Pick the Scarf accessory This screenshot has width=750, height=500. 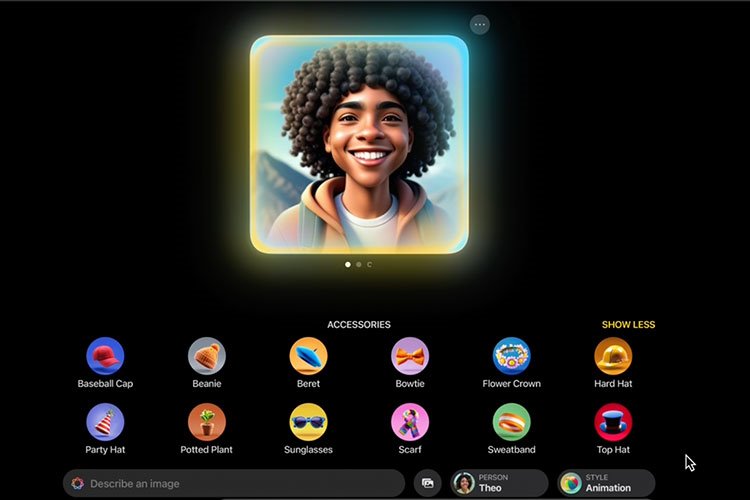click(x=410, y=422)
